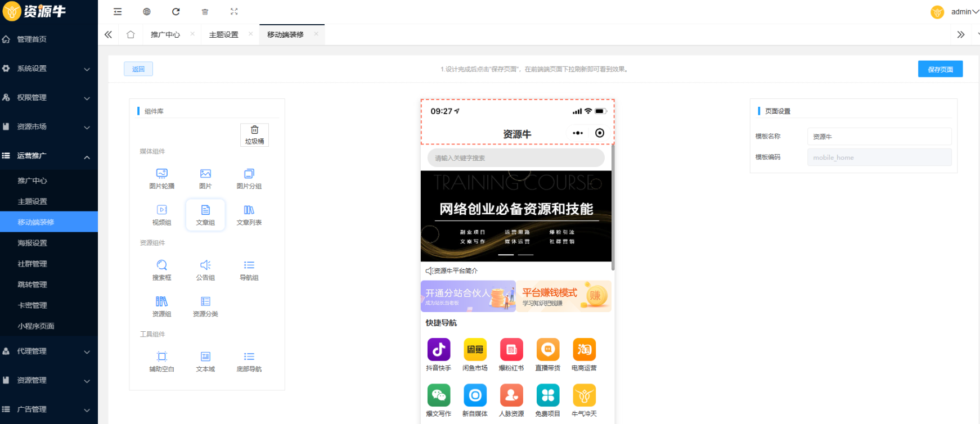Select the TRAINING COURSE banner in preview
Screen dimensions: 980x424
tap(516, 216)
